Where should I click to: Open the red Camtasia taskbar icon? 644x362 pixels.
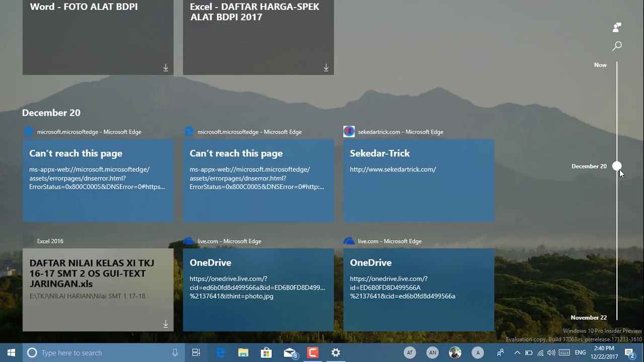click(312, 353)
